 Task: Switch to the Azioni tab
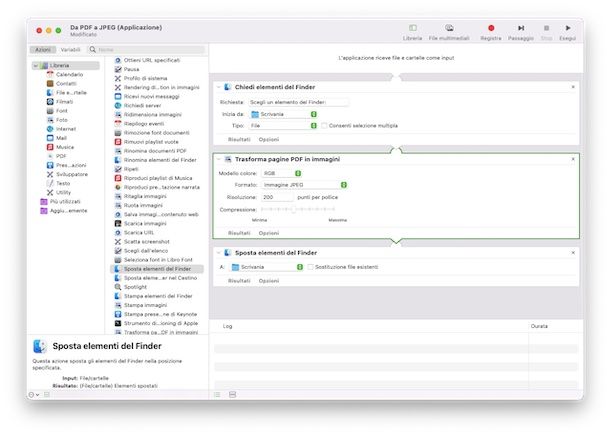click(x=43, y=50)
